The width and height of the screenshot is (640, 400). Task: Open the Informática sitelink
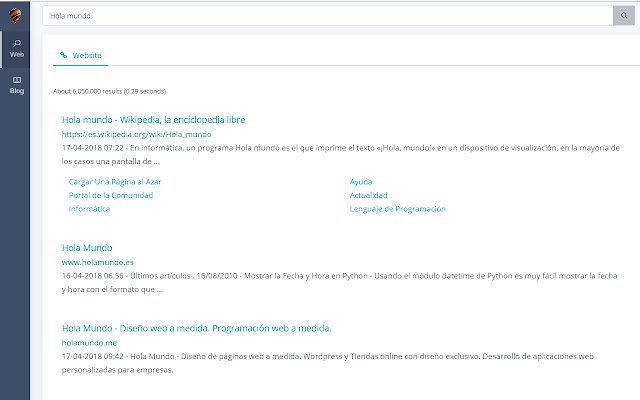tap(89, 209)
